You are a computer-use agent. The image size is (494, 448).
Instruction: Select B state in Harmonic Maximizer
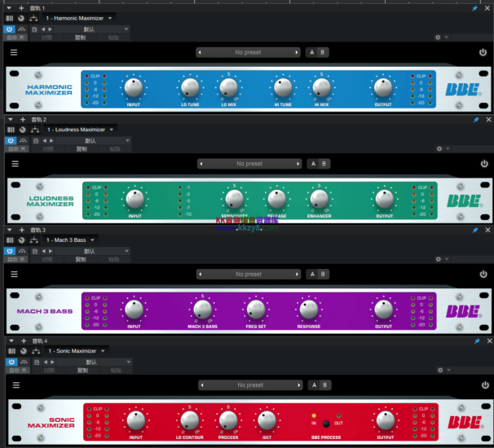(323, 52)
